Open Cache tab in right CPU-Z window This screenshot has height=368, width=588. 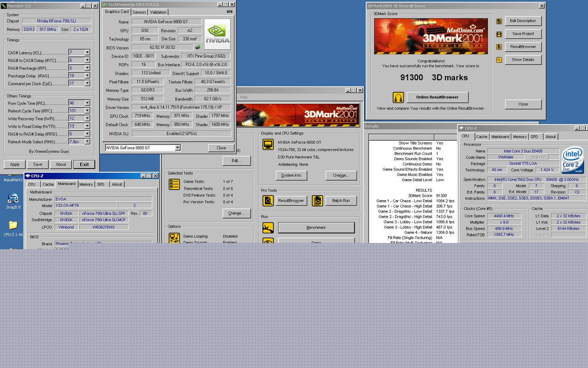click(482, 137)
